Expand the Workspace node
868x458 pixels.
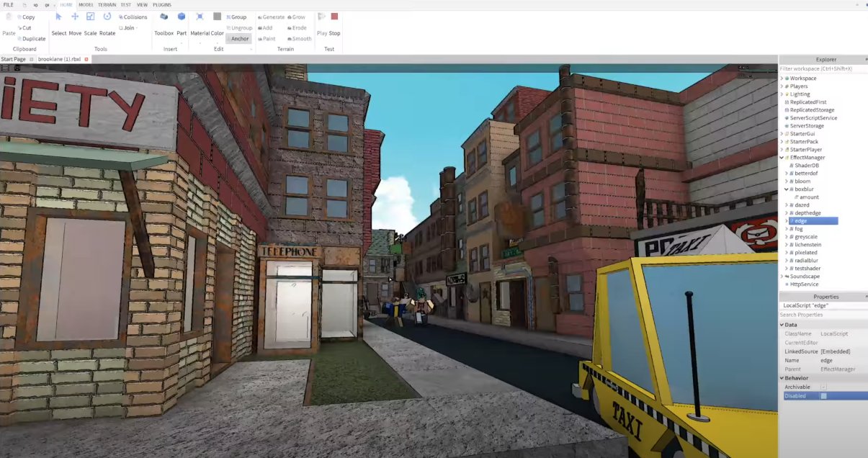coord(782,78)
